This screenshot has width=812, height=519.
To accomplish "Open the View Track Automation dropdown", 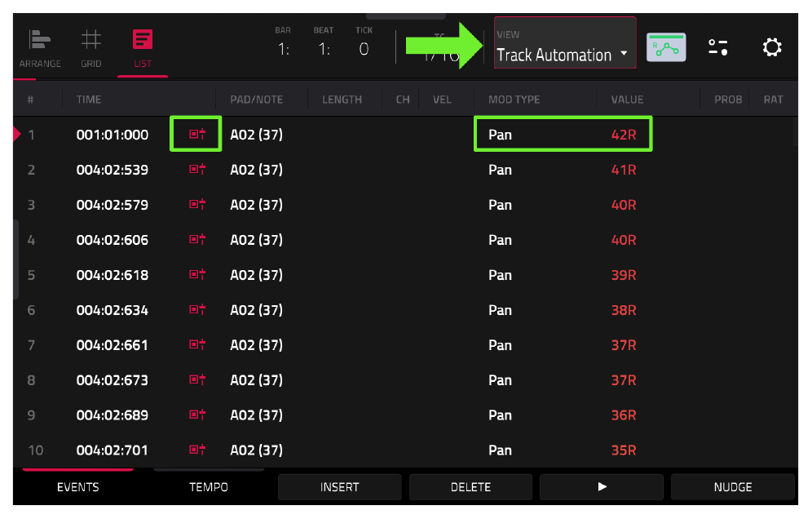I will point(565,43).
